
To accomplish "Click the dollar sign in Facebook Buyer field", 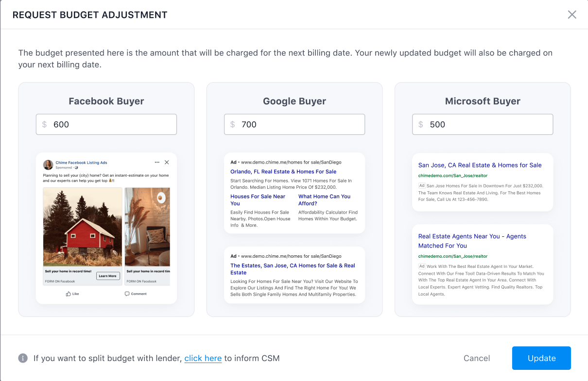I will (x=44, y=124).
